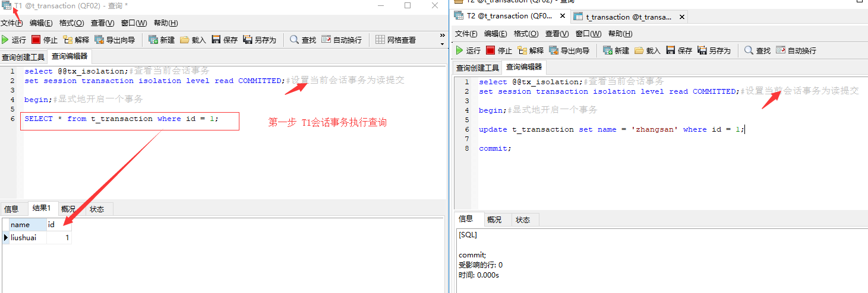Load query file (载入) in T2 toolbar
The width and height of the screenshot is (868, 293).
tap(648, 50)
